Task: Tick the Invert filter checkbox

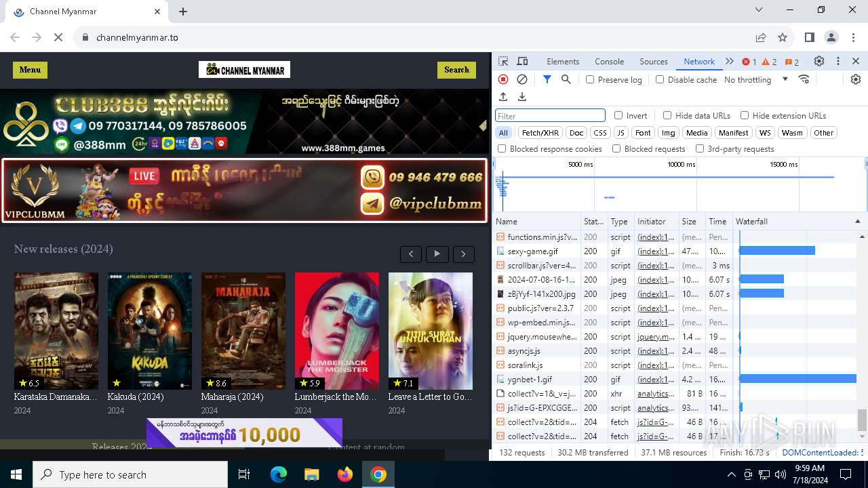Action: [618, 115]
